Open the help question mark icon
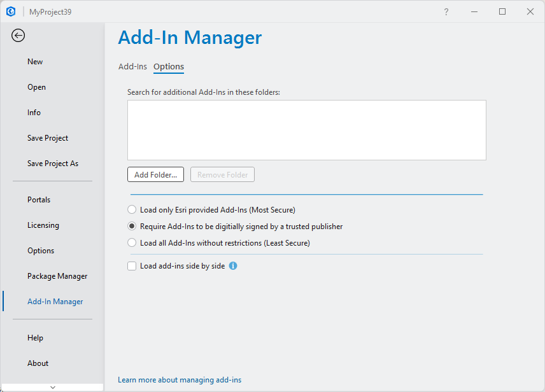Image resolution: width=545 pixels, height=392 pixels. coord(446,12)
